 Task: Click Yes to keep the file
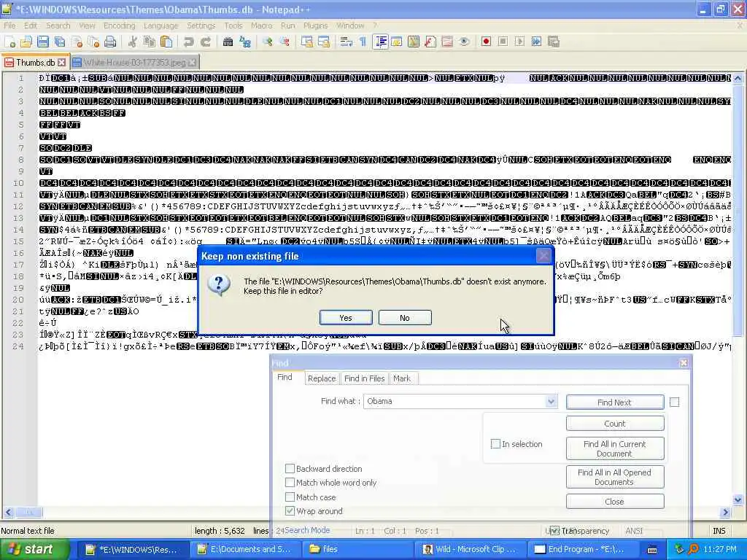(346, 318)
